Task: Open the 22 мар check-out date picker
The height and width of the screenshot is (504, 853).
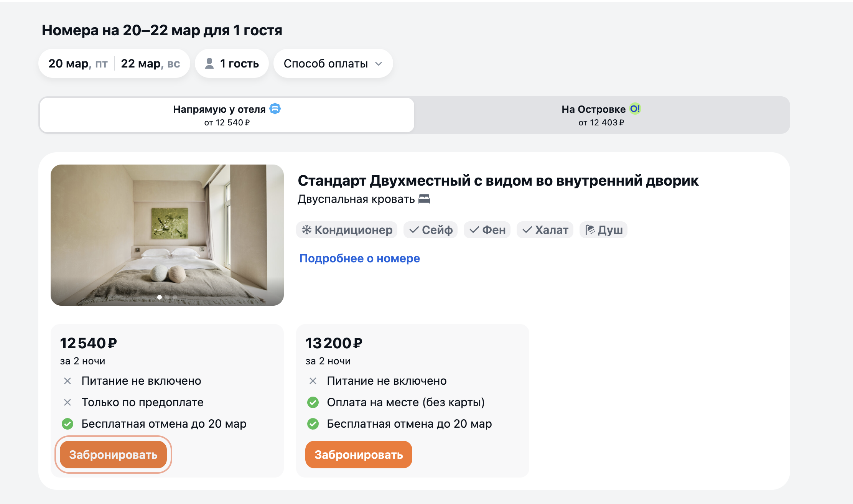Action: (x=150, y=63)
